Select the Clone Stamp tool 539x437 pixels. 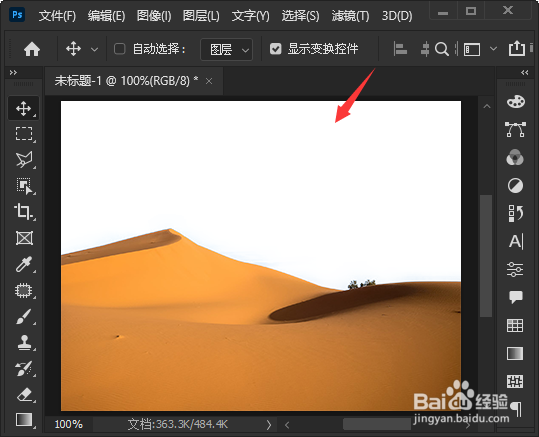point(24,343)
